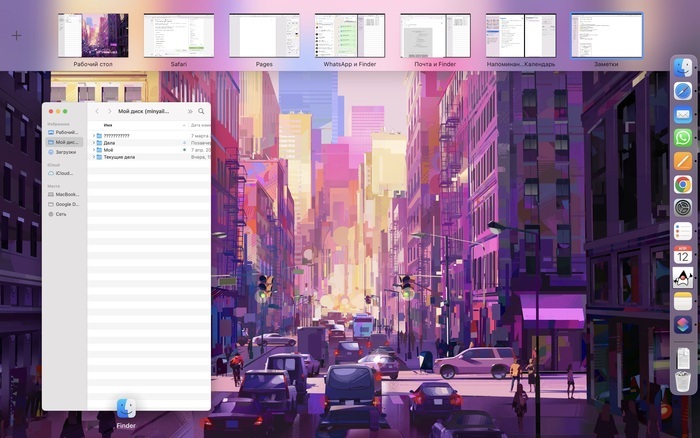The height and width of the screenshot is (438, 700).
Task: Open WhatsApp from the Dock
Action: click(x=683, y=138)
